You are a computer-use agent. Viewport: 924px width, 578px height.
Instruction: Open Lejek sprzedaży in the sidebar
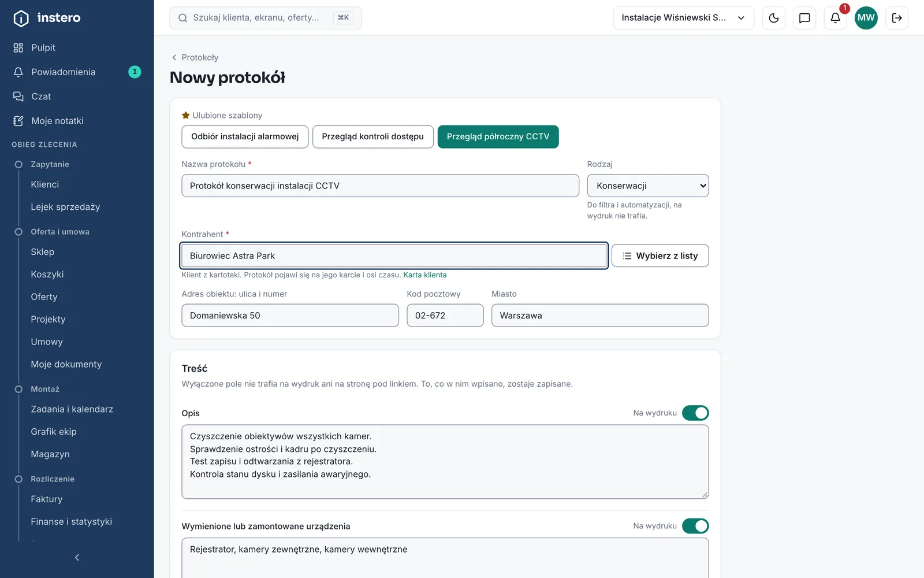[65, 207]
